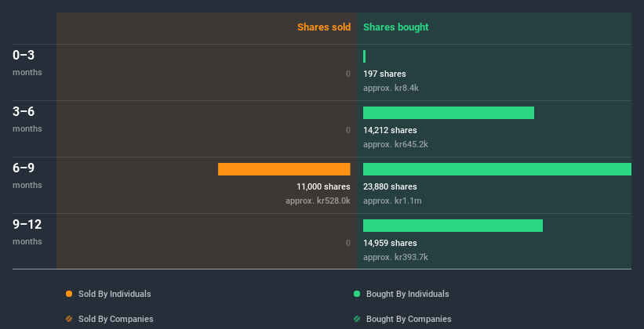Click the sold zero in the 0–3 months row
Screen dimensions: 644x329
click(x=348, y=74)
